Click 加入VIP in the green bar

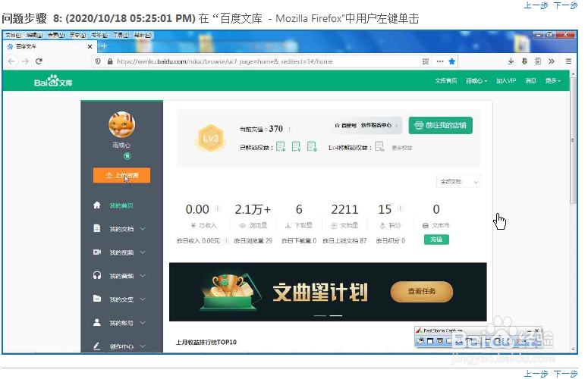point(506,80)
